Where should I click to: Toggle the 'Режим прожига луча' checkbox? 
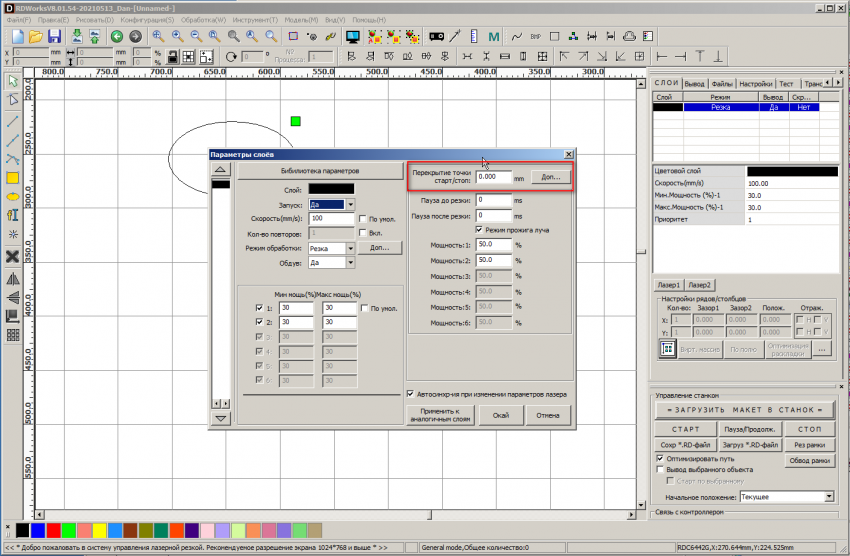(x=480, y=230)
